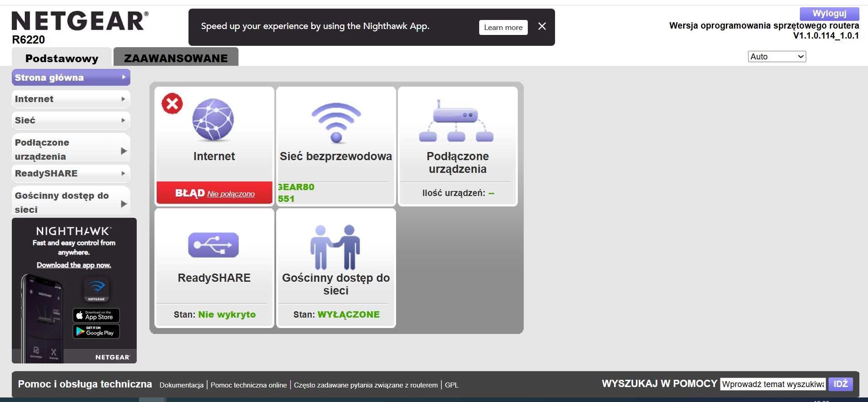Screen dimensions: 868x402
Task: Click the NETGEAR logo
Action: tap(80, 21)
